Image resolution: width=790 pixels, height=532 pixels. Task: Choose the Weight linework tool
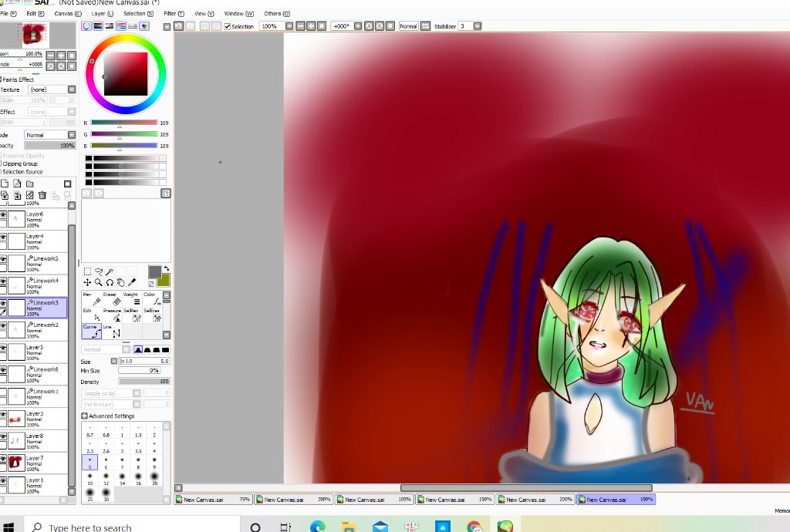pyautogui.click(x=131, y=298)
